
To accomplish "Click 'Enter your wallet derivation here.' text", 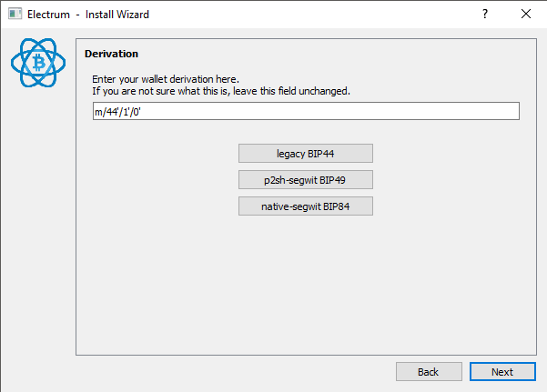I will coord(166,79).
